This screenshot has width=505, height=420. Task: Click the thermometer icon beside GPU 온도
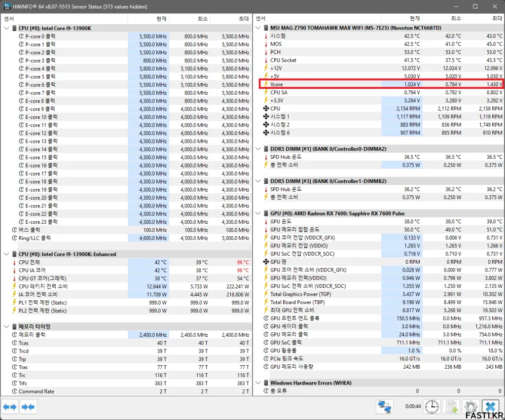click(266, 221)
